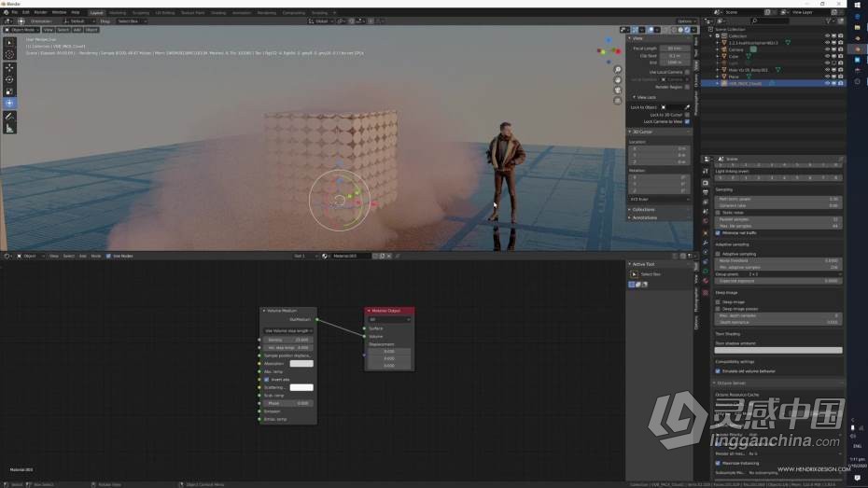
Task: Open the viewport Object menu button
Action: point(91,30)
